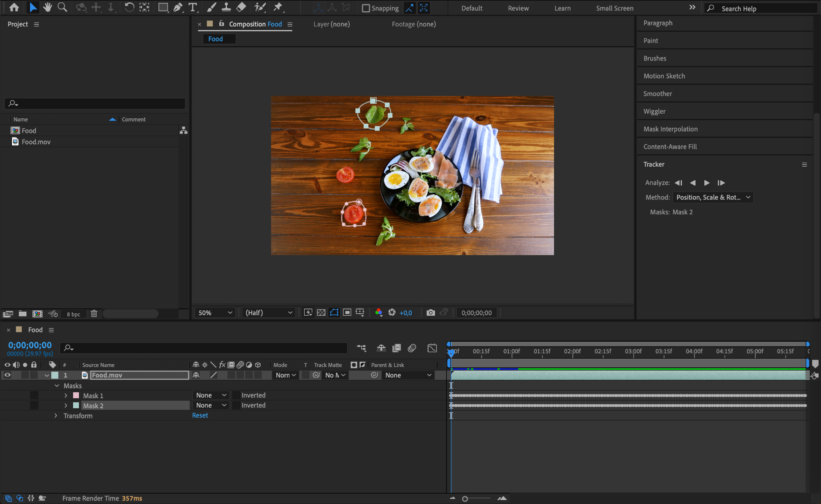Select the Type tool
821x504 pixels.
pos(193,7)
